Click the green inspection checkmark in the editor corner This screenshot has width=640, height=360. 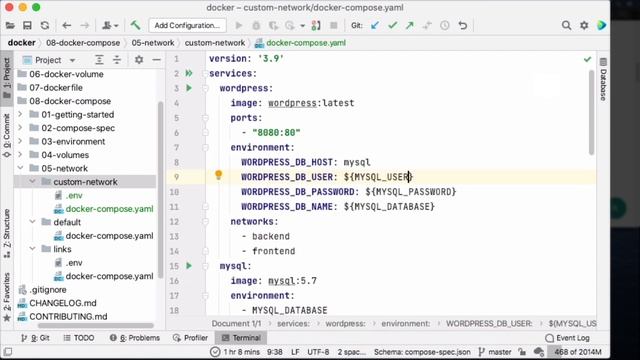587,60
